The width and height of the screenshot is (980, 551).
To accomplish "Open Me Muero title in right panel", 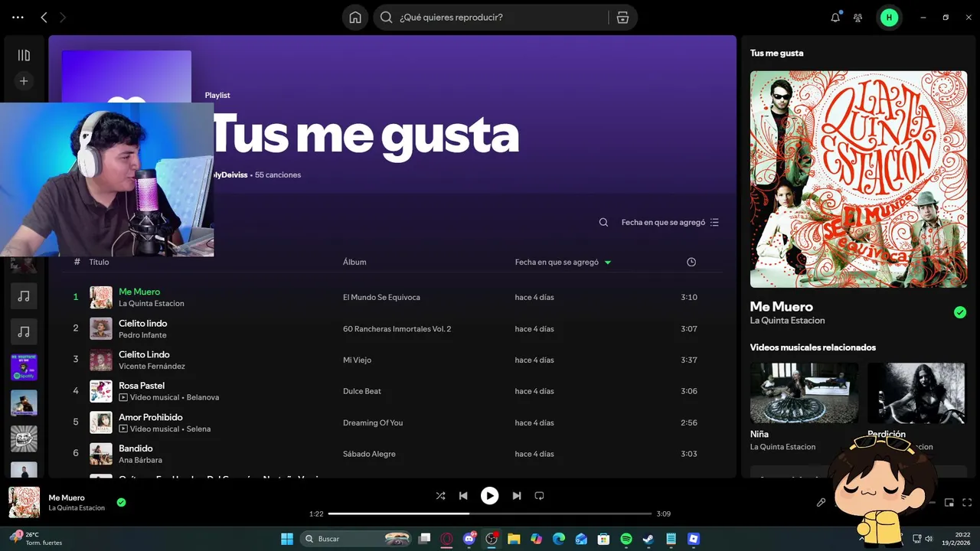I will pyautogui.click(x=782, y=306).
